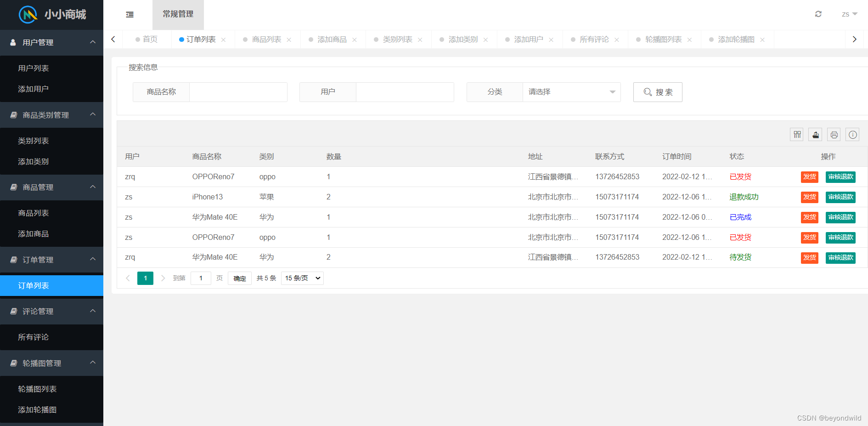Close the 类别列表 tab

coord(420,40)
